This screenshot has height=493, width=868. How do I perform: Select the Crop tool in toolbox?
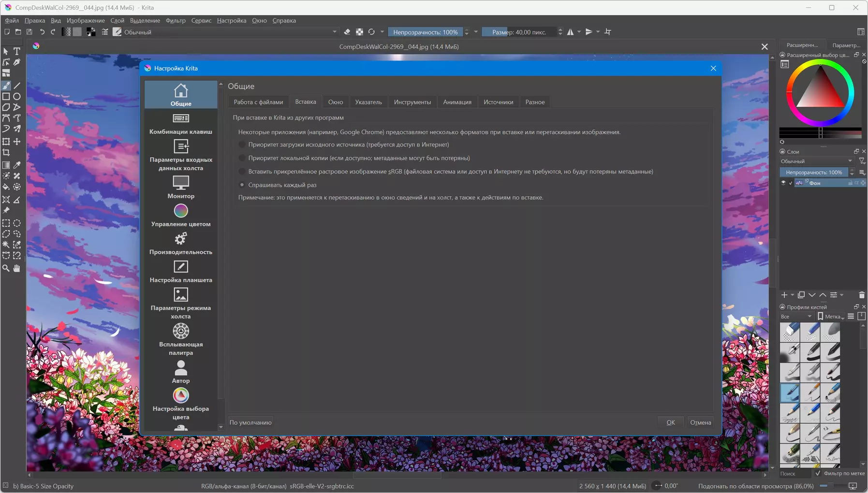click(6, 152)
